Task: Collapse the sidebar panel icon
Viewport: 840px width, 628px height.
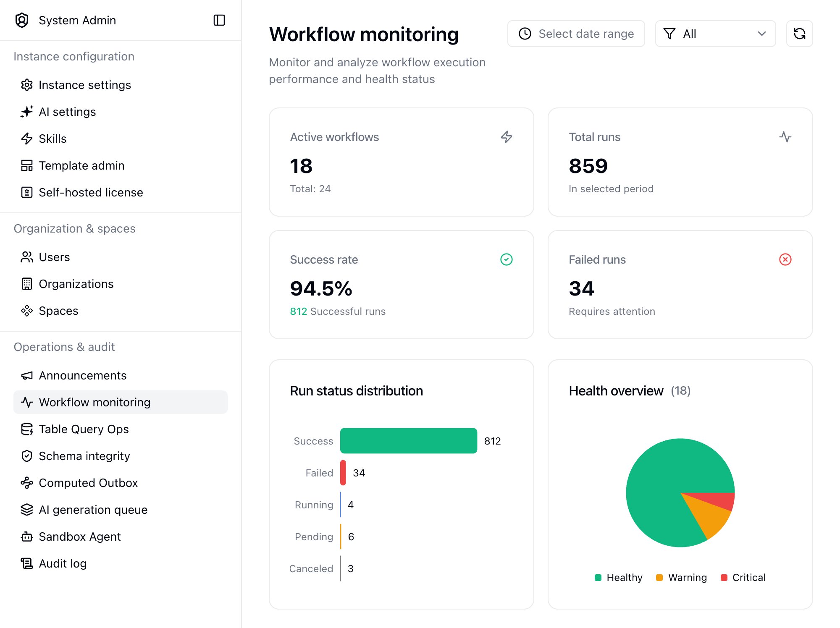Action: tap(219, 20)
